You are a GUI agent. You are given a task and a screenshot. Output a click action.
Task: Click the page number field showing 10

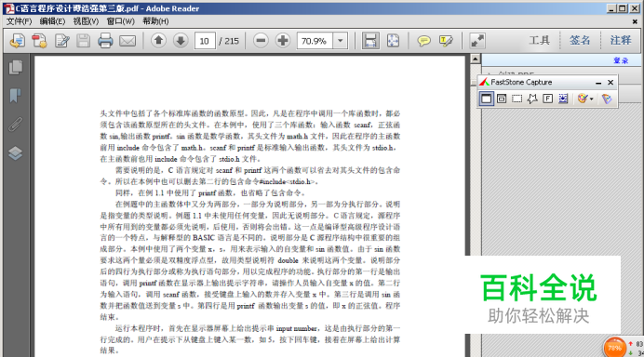tap(205, 41)
